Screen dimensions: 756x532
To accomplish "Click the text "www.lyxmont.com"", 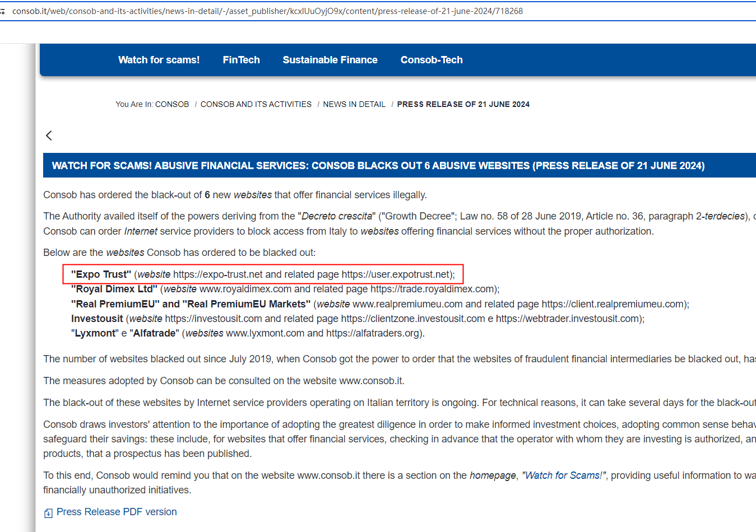I will click(x=265, y=333).
